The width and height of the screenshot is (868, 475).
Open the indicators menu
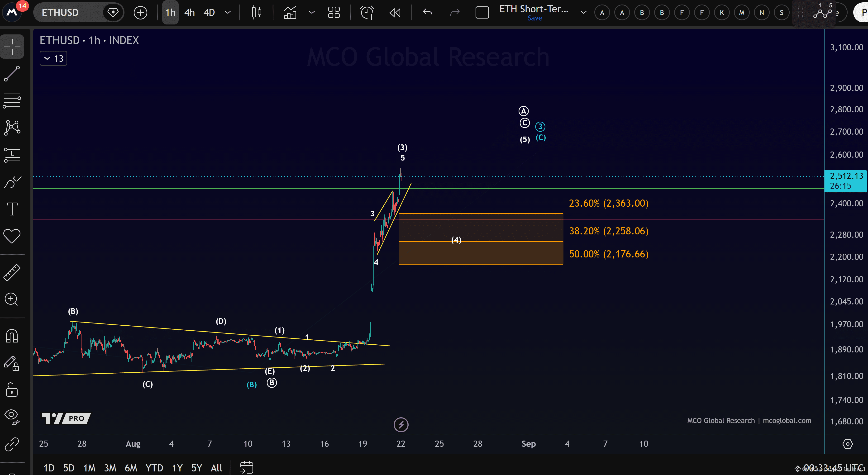290,13
